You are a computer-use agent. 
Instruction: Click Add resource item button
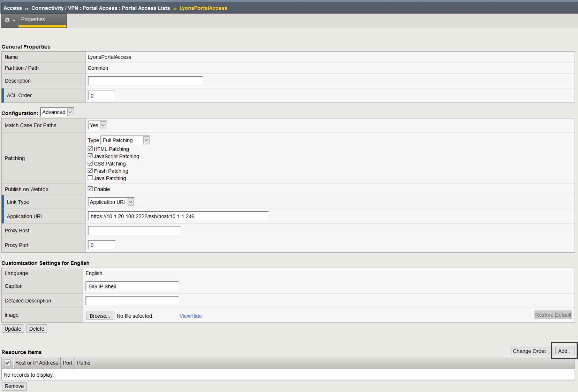(x=564, y=351)
